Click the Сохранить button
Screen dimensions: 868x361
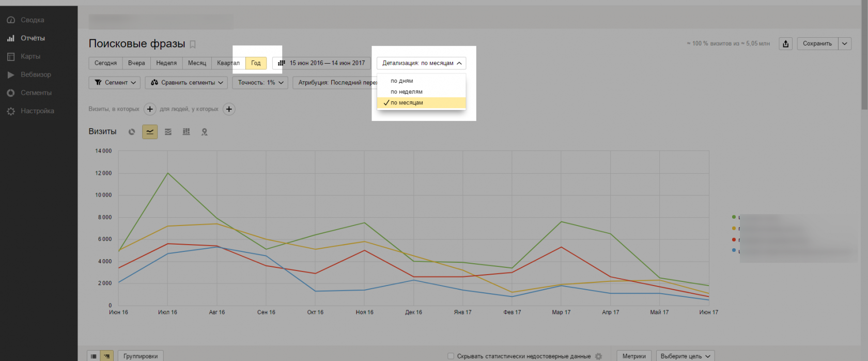point(817,43)
